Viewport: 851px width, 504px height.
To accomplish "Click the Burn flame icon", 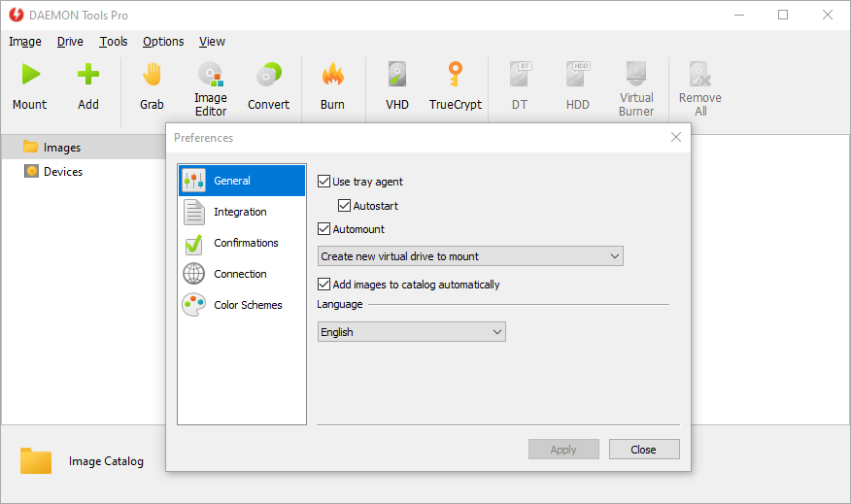I will pyautogui.click(x=332, y=75).
